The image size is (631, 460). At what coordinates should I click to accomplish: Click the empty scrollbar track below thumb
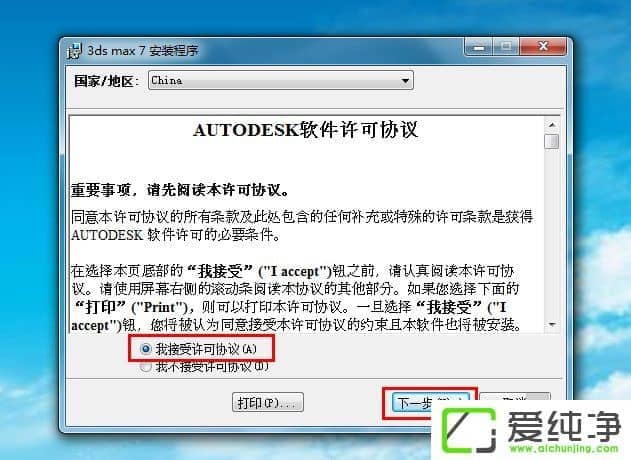pos(552,233)
